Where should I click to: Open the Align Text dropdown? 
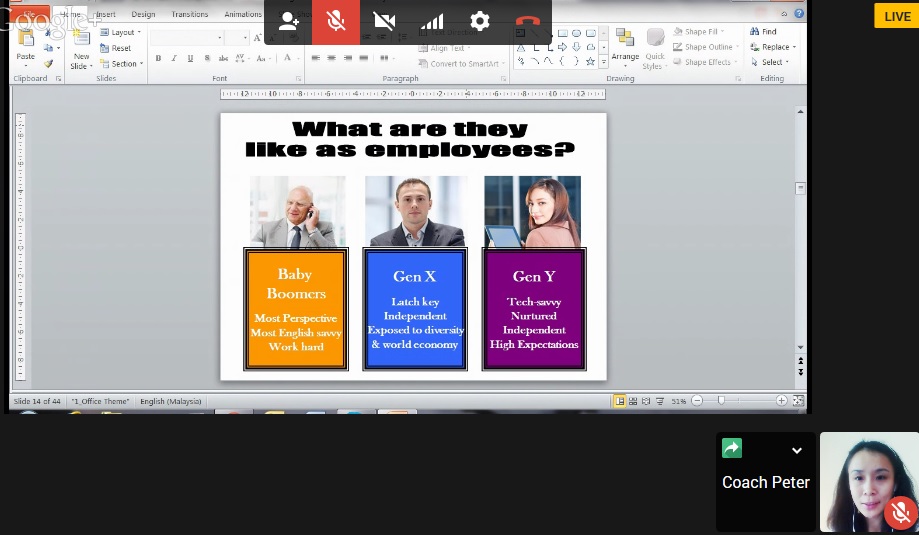pos(444,48)
